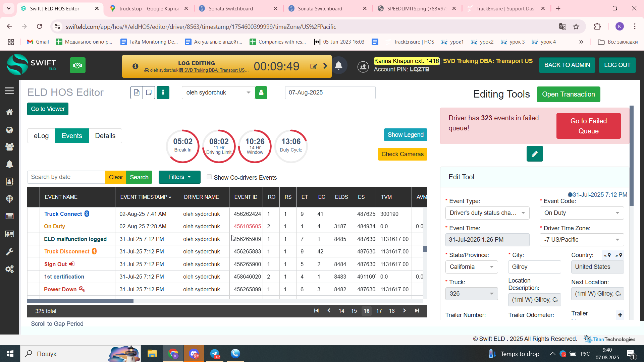Viewport: 644px width, 362px height.
Task: Open Telegram from the Windows taskbar
Action: click(x=215, y=354)
